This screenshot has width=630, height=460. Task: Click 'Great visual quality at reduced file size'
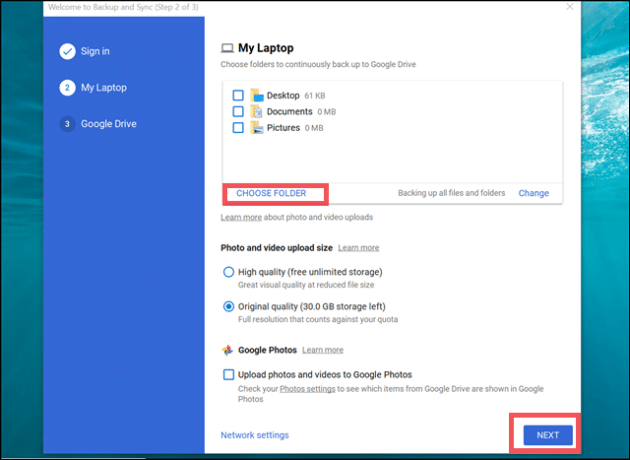pos(306,285)
